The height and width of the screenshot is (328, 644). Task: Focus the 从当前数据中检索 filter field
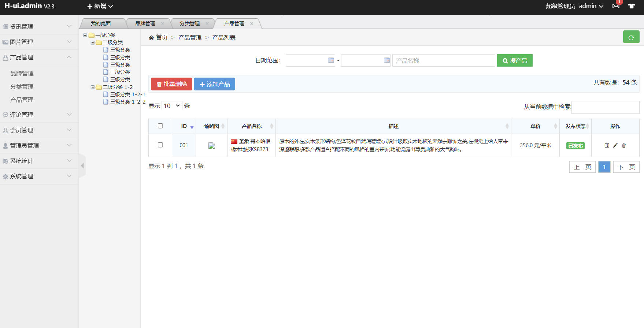coord(605,107)
